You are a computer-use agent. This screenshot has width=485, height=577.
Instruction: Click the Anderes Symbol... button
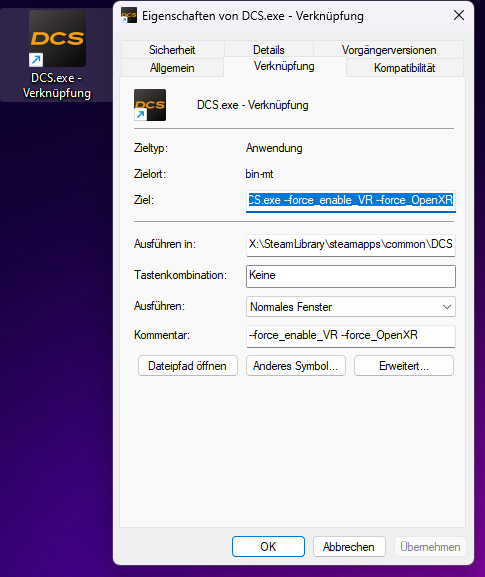[x=296, y=366]
